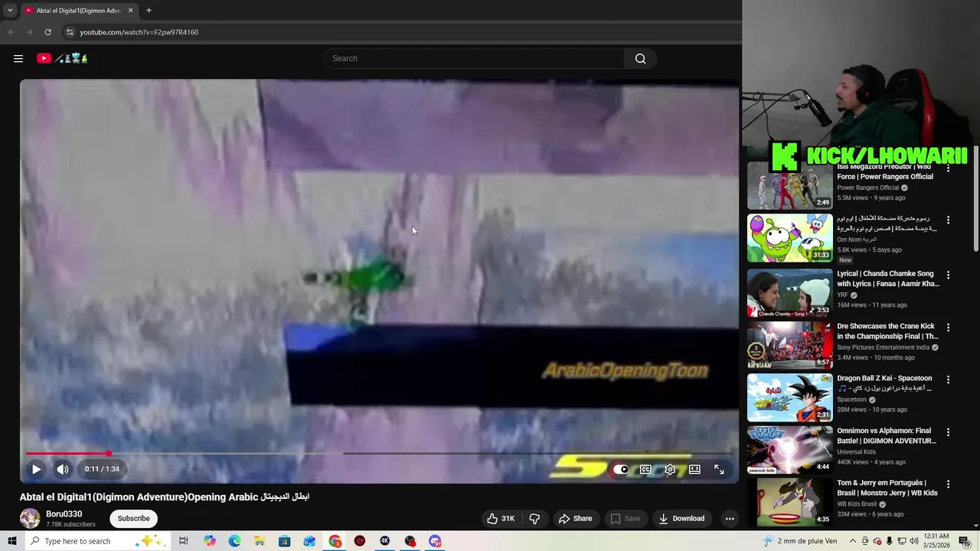Open the YouTube hamburger guide menu

18,58
